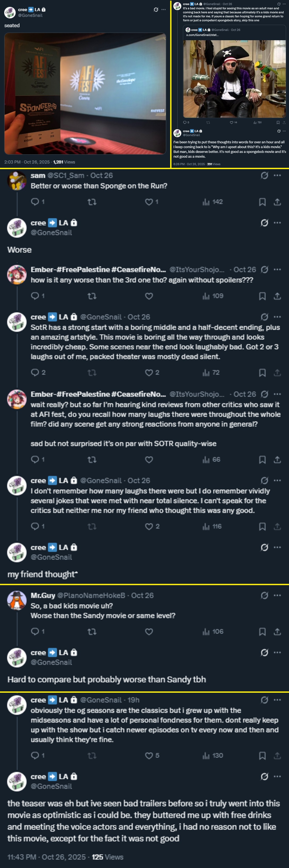This screenshot has width=289, height=868.
Task: Share sam's tweet
Action: coord(277,202)
